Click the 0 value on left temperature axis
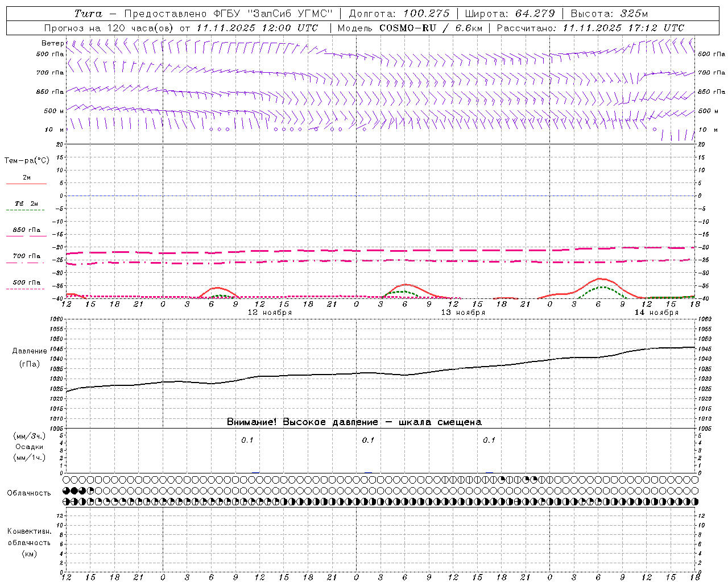 pos(60,196)
